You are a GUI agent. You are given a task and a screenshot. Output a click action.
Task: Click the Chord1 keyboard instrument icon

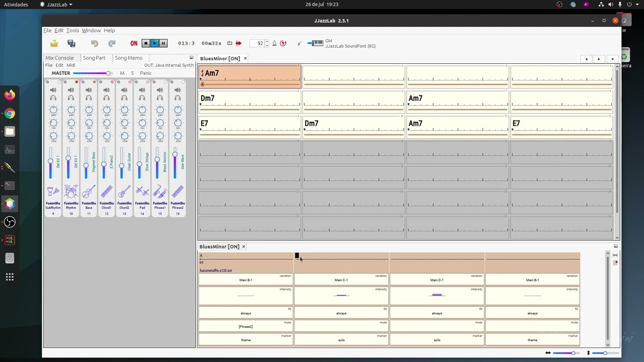tap(106, 192)
